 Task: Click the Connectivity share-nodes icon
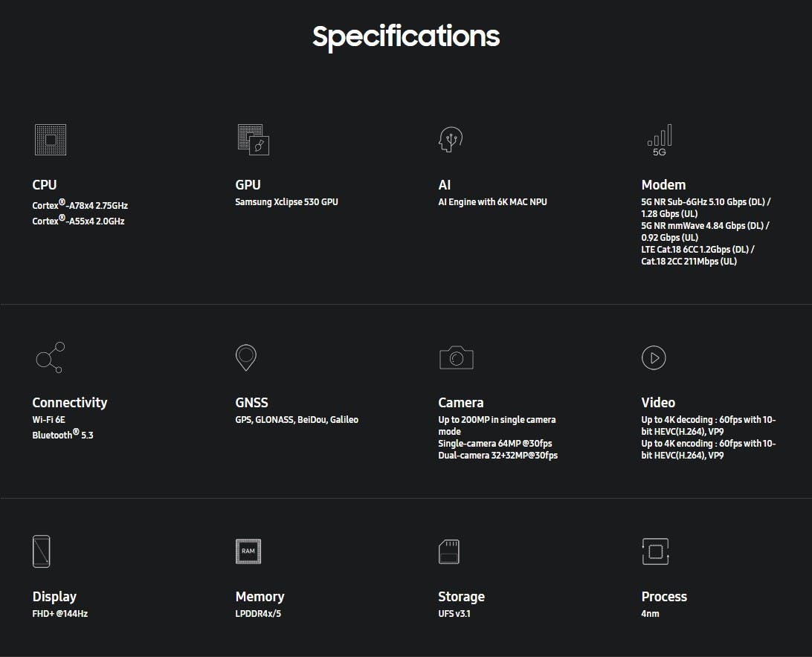(50, 357)
